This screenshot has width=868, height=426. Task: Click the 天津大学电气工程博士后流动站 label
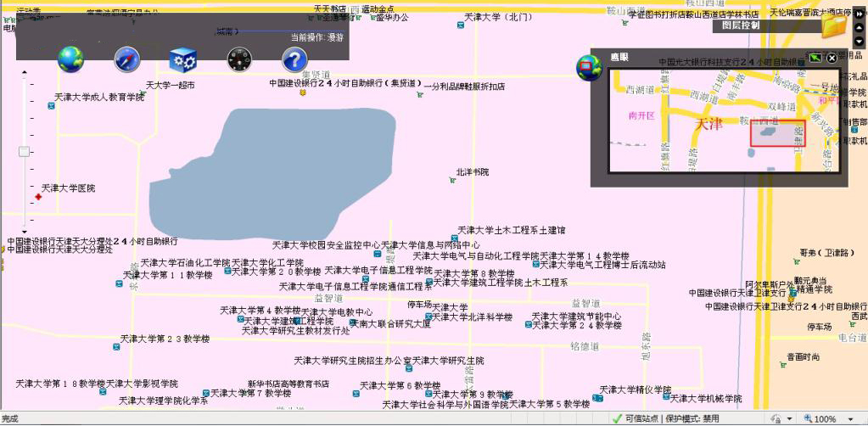[602, 265]
